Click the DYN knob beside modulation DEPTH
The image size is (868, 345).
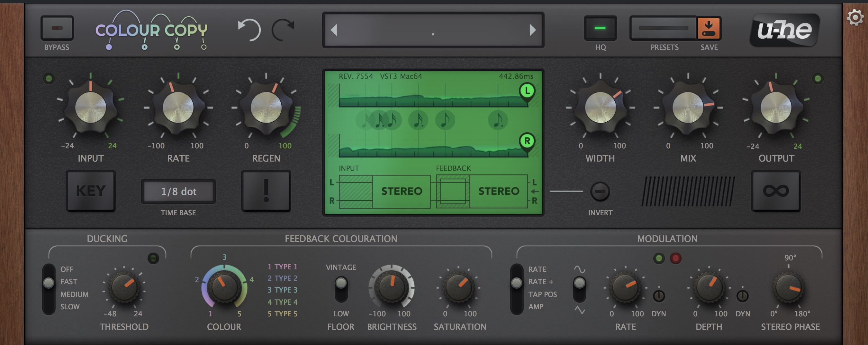pyautogui.click(x=742, y=296)
